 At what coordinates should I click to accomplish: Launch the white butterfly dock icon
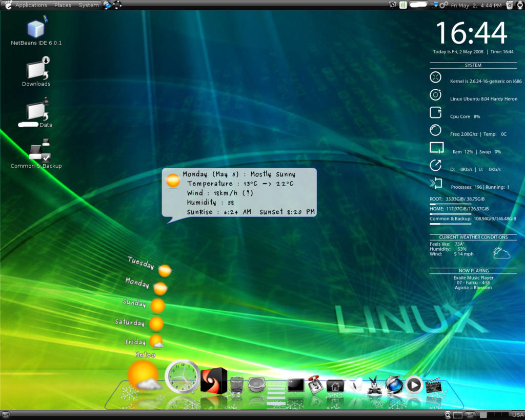(356, 385)
